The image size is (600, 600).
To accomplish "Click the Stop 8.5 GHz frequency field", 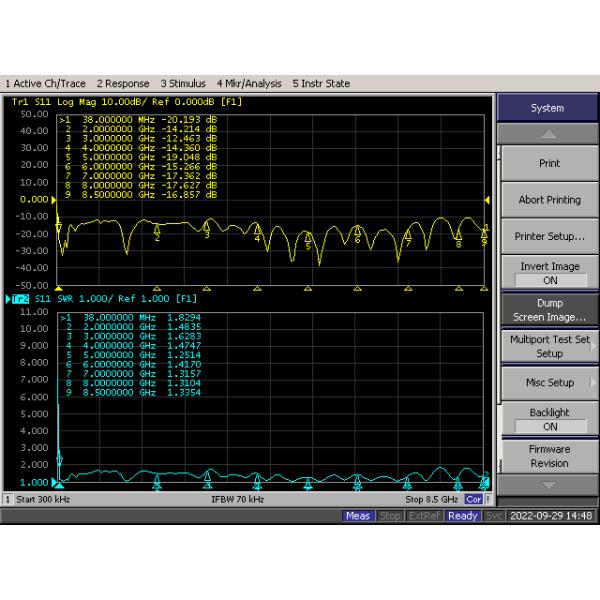I will pos(431,498).
